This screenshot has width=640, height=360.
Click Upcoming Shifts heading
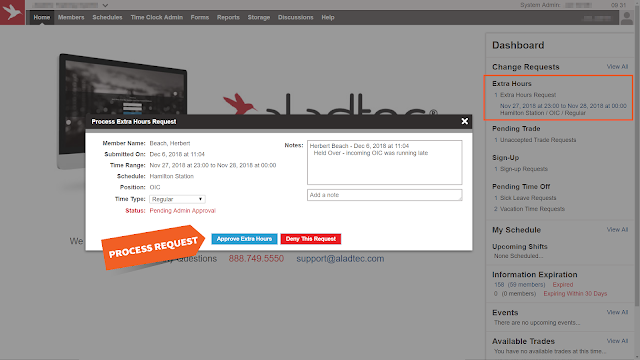point(520,247)
